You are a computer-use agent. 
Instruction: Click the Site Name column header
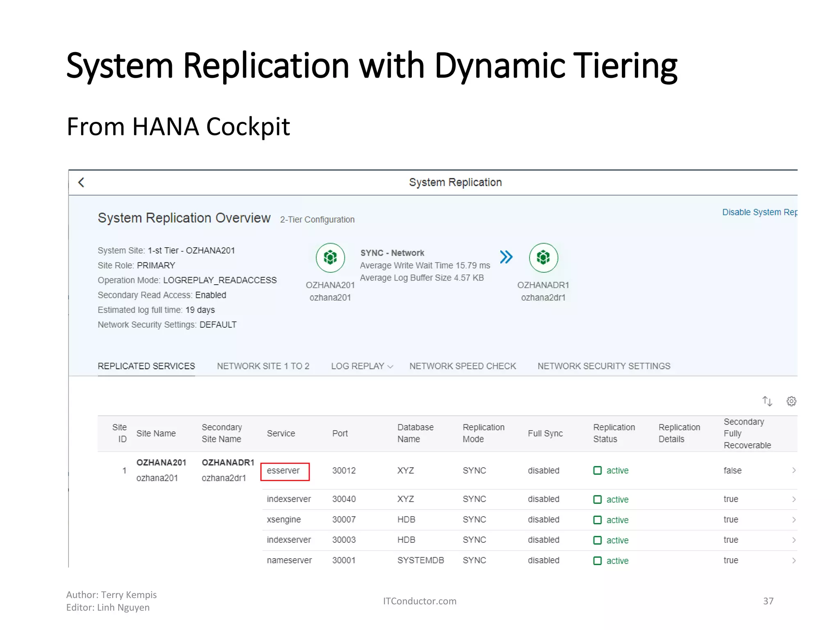(156, 433)
